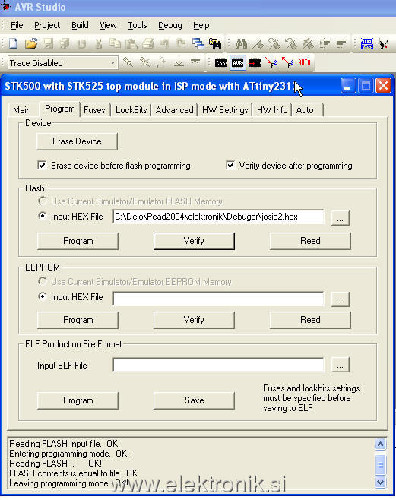Click the cascaded windows toolbar icon
396x500 pixels.
[198, 44]
